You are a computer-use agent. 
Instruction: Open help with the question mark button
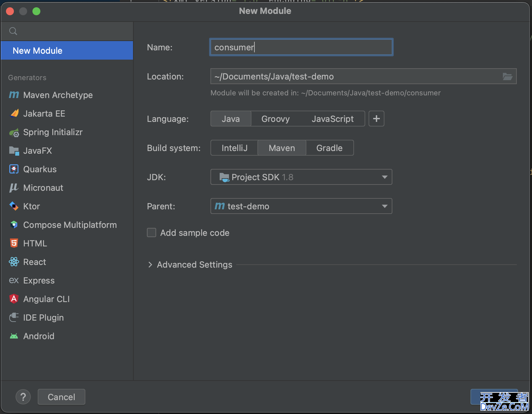(23, 397)
